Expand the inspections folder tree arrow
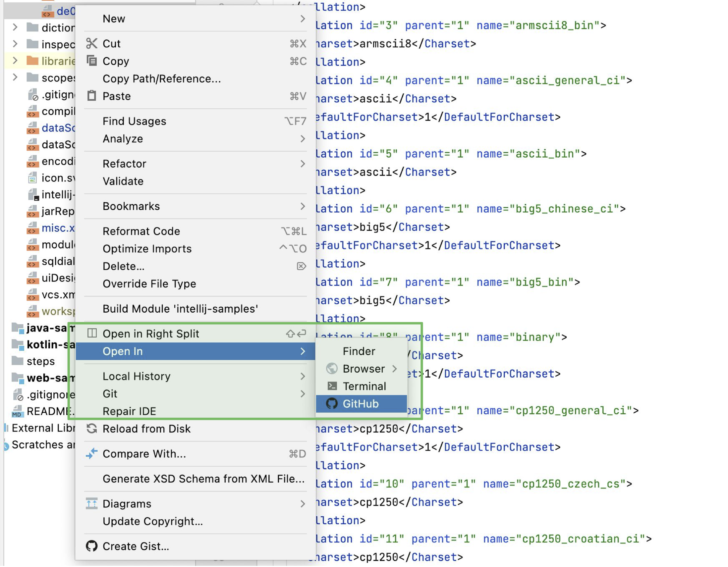 15,44
